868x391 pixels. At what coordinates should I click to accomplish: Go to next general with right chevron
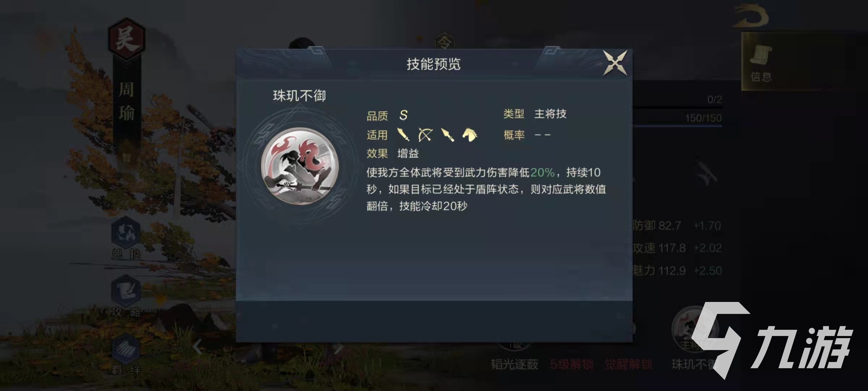339,348
